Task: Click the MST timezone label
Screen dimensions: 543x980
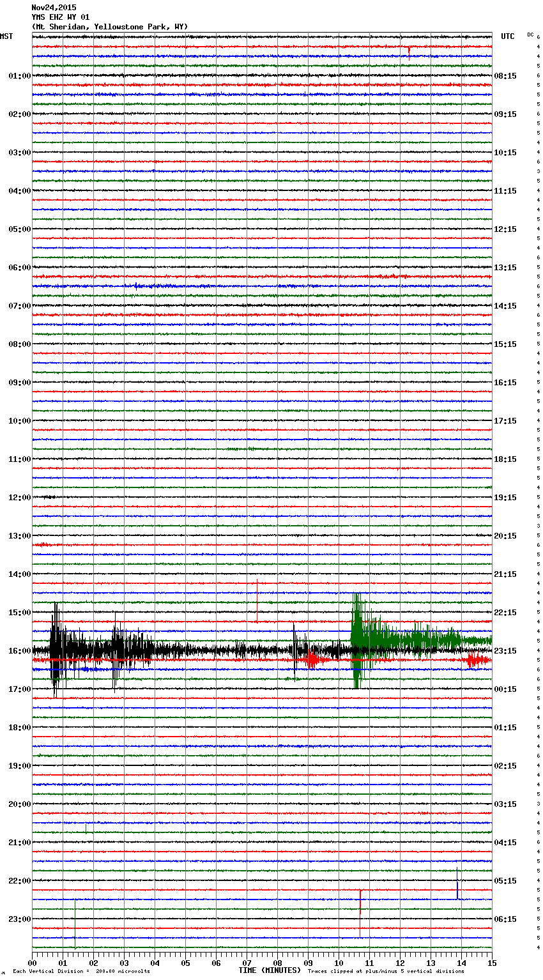Action: (6, 36)
